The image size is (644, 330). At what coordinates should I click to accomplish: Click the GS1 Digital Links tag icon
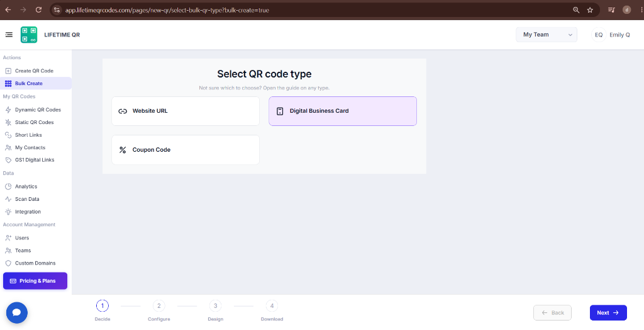coord(8,160)
